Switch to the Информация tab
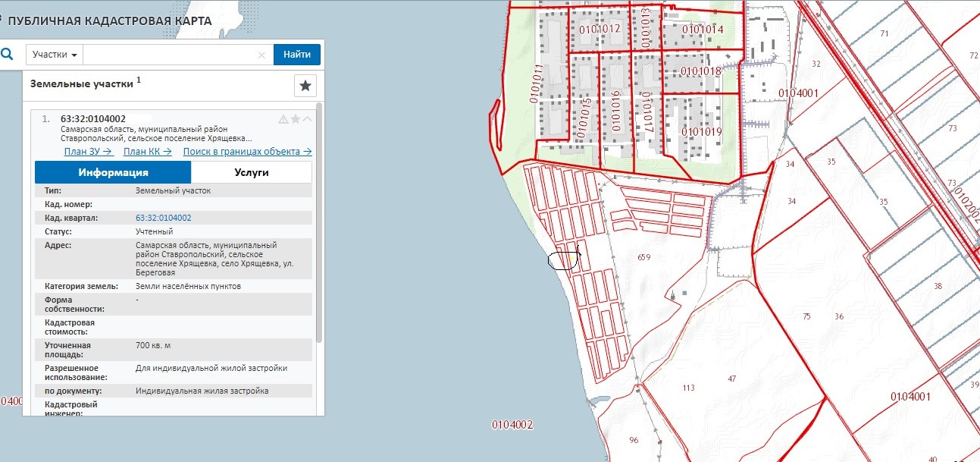Image resolution: width=980 pixels, height=462 pixels. tap(113, 172)
